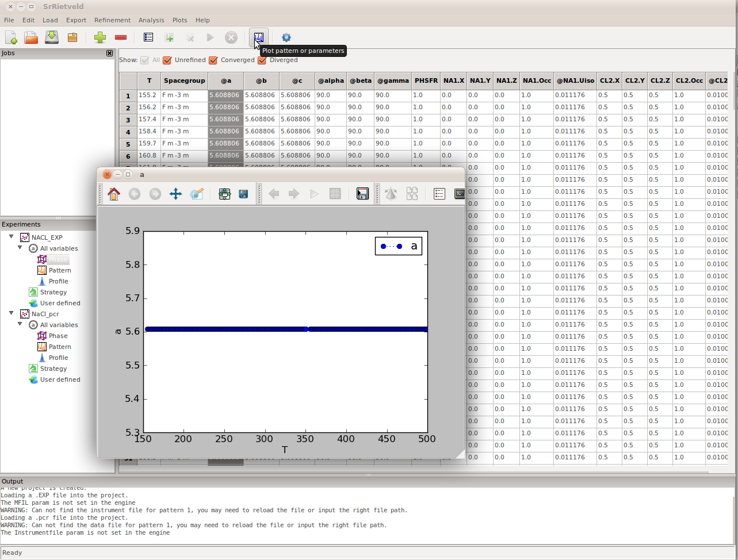Open the Plots menu
Image resolution: width=738 pixels, height=560 pixels.
click(180, 20)
